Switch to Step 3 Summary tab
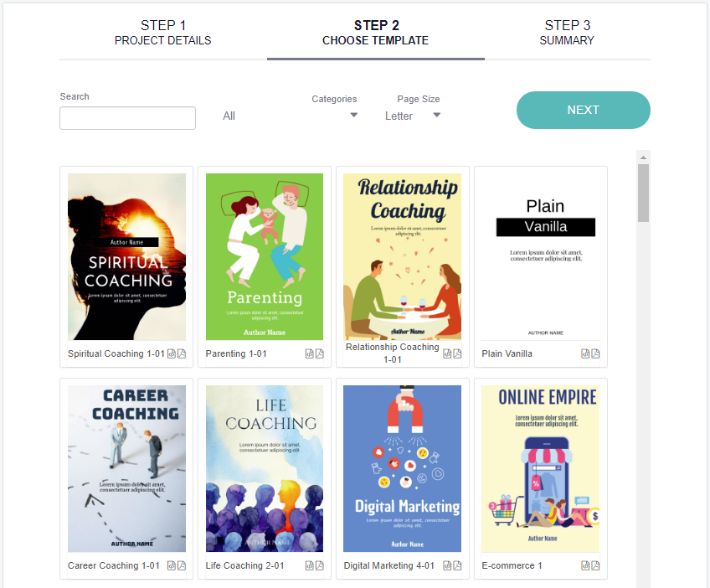 (567, 33)
